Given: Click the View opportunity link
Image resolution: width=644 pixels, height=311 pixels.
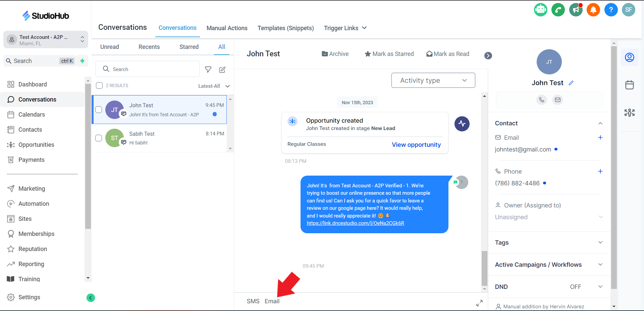Looking at the screenshot, I should pos(416,145).
